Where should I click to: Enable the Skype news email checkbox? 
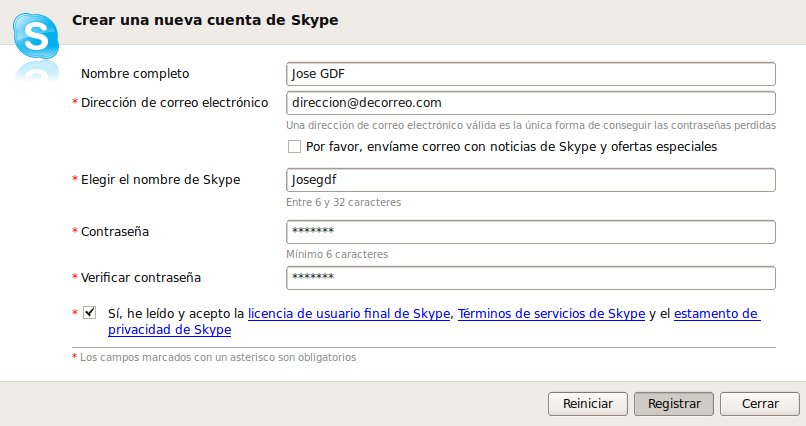(294, 147)
